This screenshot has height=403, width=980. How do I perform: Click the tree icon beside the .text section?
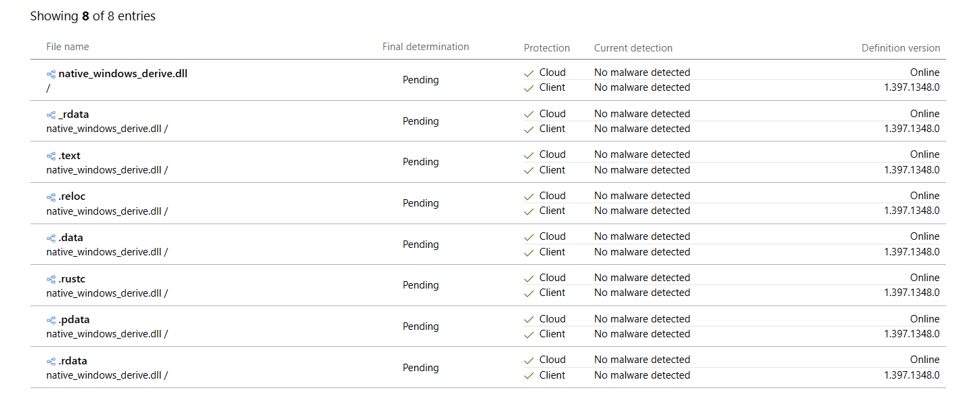pyautogui.click(x=51, y=155)
